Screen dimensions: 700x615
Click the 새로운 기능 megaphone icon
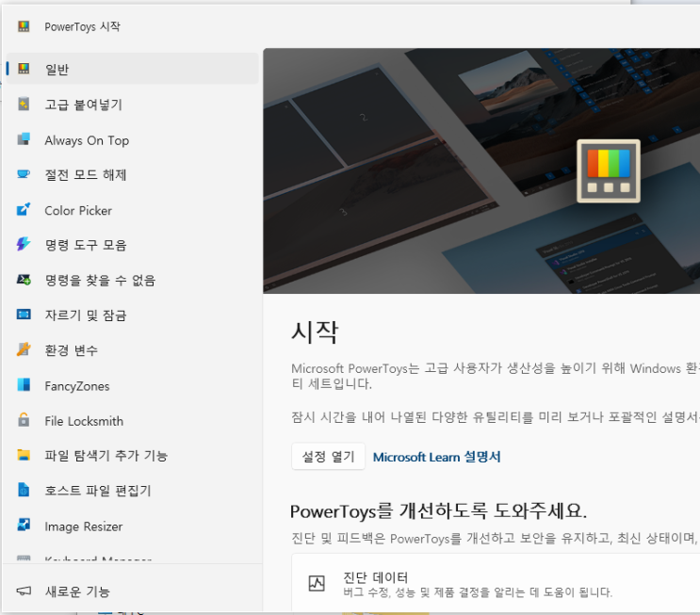pyautogui.click(x=24, y=591)
